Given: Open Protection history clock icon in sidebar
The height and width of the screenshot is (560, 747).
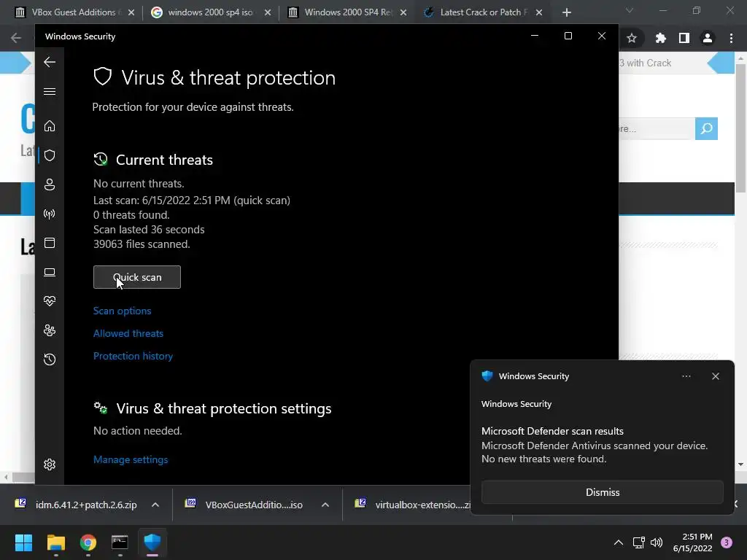Looking at the screenshot, I should point(50,359).
